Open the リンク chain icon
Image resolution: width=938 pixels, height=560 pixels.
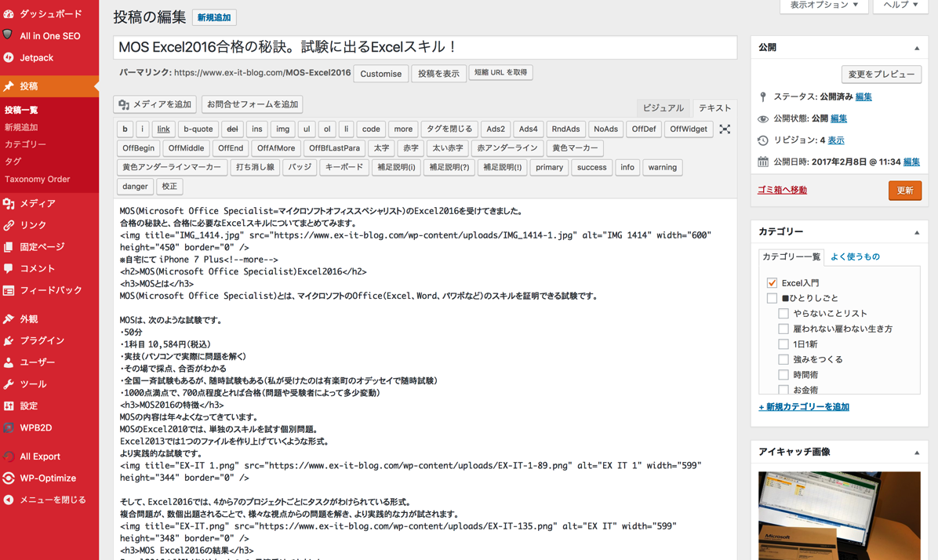(9, 225)
